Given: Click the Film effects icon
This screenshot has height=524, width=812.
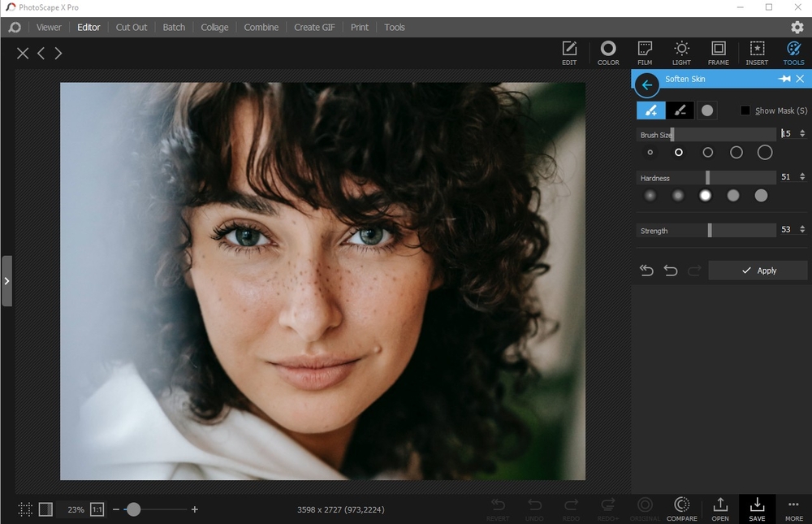Looking at the screenshot, I should click(x=645, y=53).
